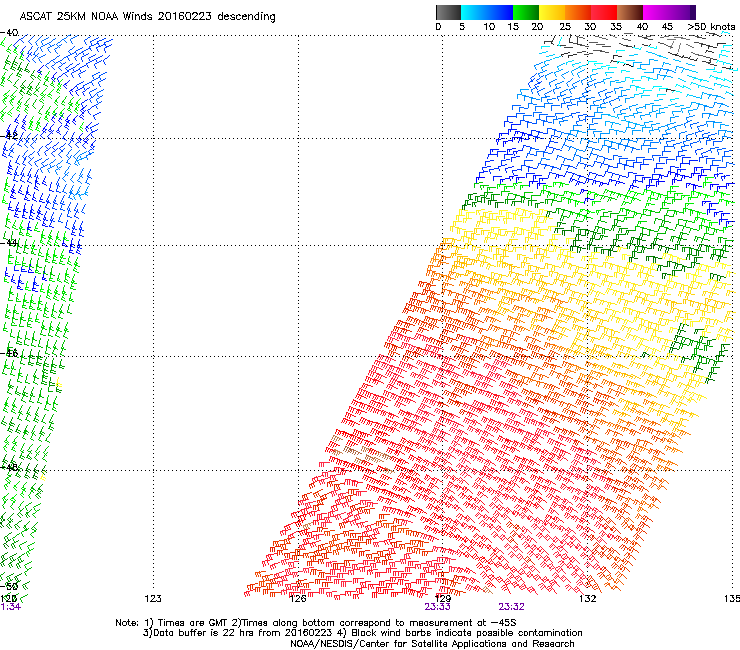
Task: Click the orange 25–30 knots color segment
Action: click(578, 12)
